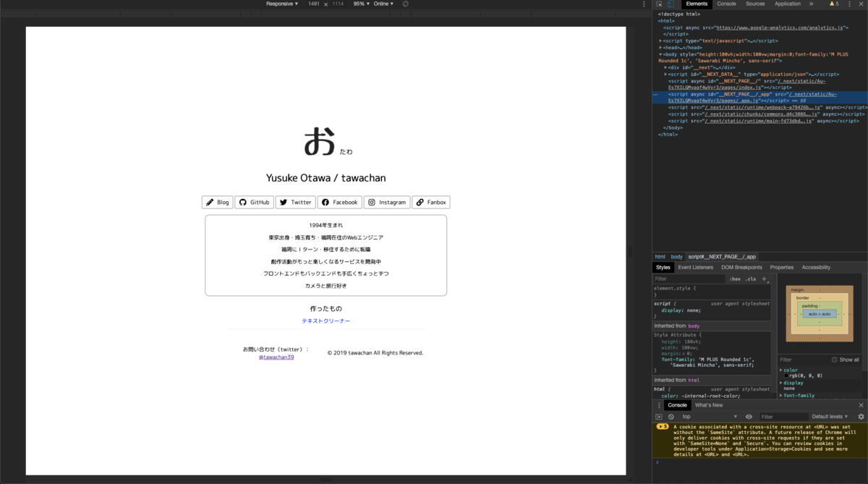
Task: Activate the inspect element picker icon
Action: tap(659, 4)
